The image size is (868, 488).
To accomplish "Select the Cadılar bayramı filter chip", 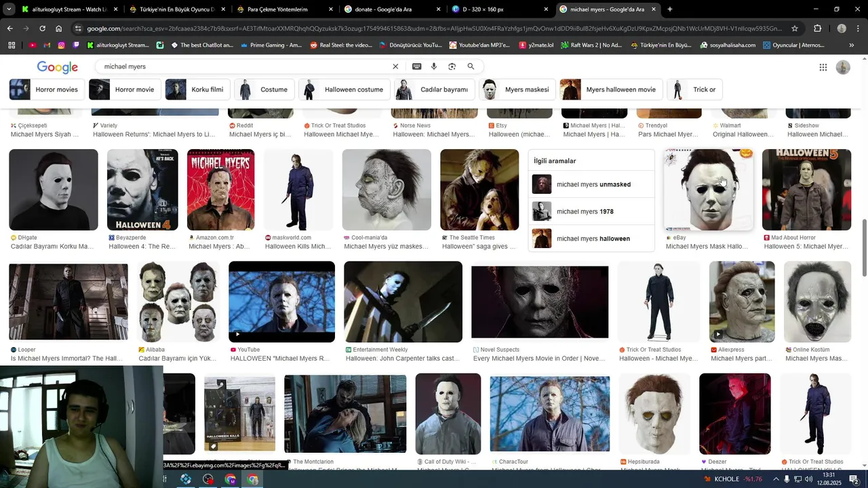I will coord(435,89).
